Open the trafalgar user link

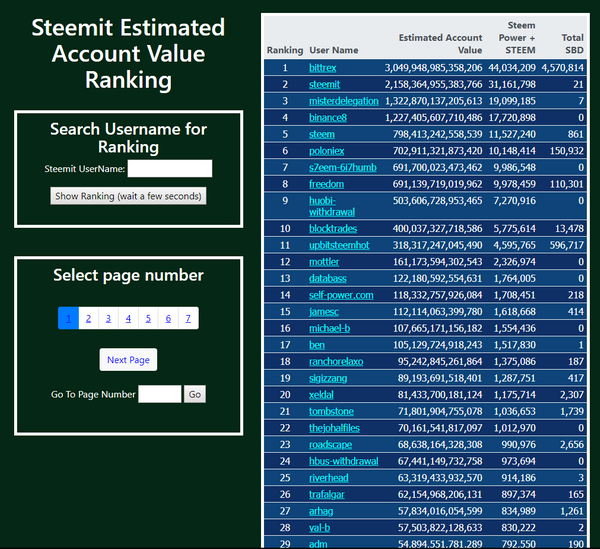(x=327, y=495)
